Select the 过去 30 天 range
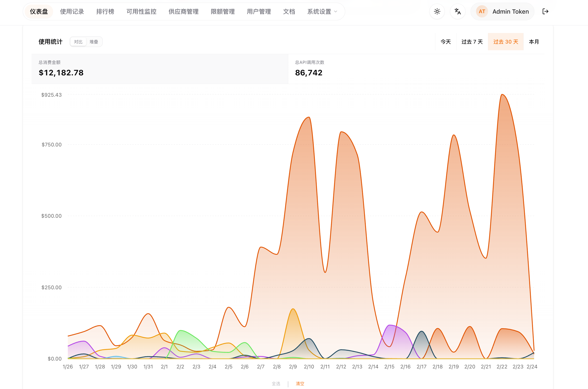Screen dimensions: 588x389 (505, 42)
